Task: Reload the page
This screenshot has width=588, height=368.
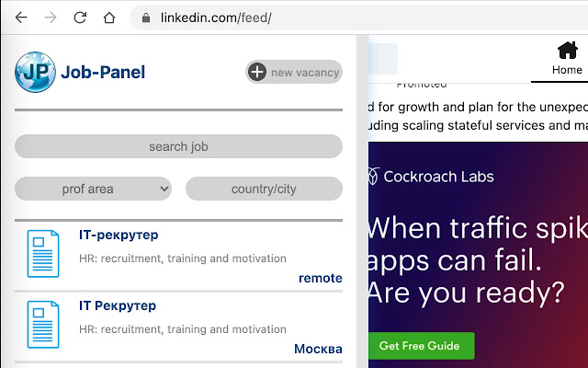Action: [x=80, y=17]
